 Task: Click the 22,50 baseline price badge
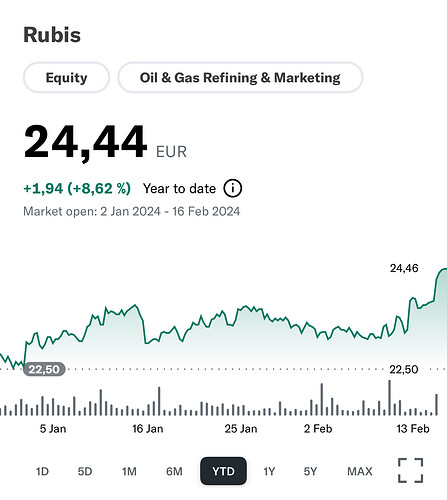[44, 369]
